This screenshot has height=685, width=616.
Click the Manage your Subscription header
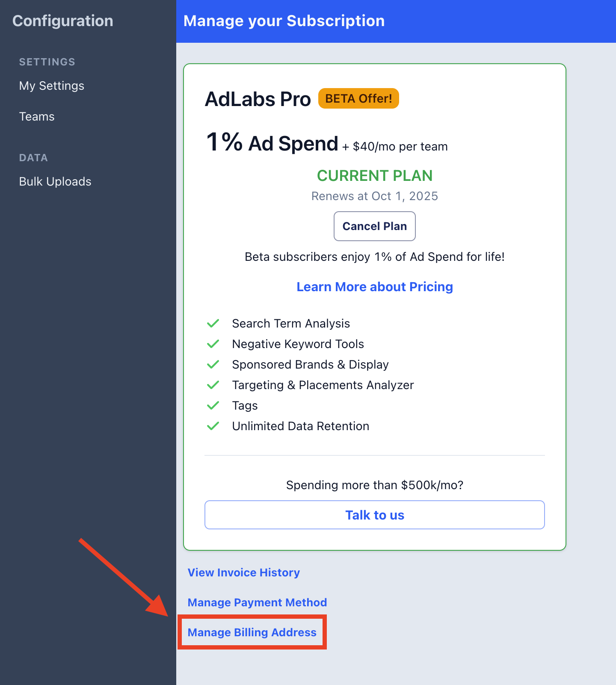pos(284,21)
